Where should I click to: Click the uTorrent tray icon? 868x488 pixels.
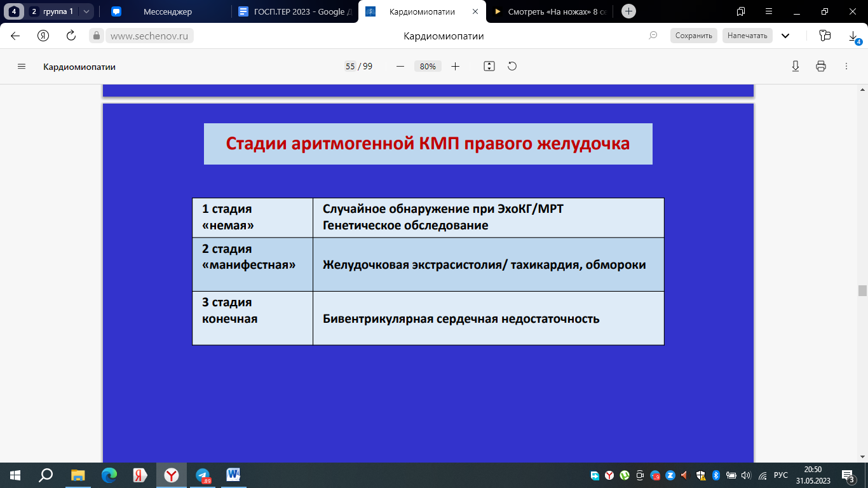625,475
